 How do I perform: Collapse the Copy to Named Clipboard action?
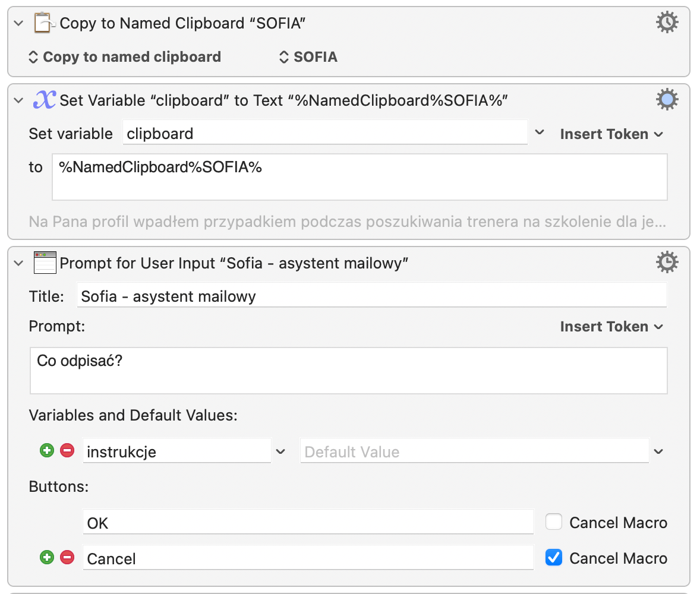tap(19, 23)
